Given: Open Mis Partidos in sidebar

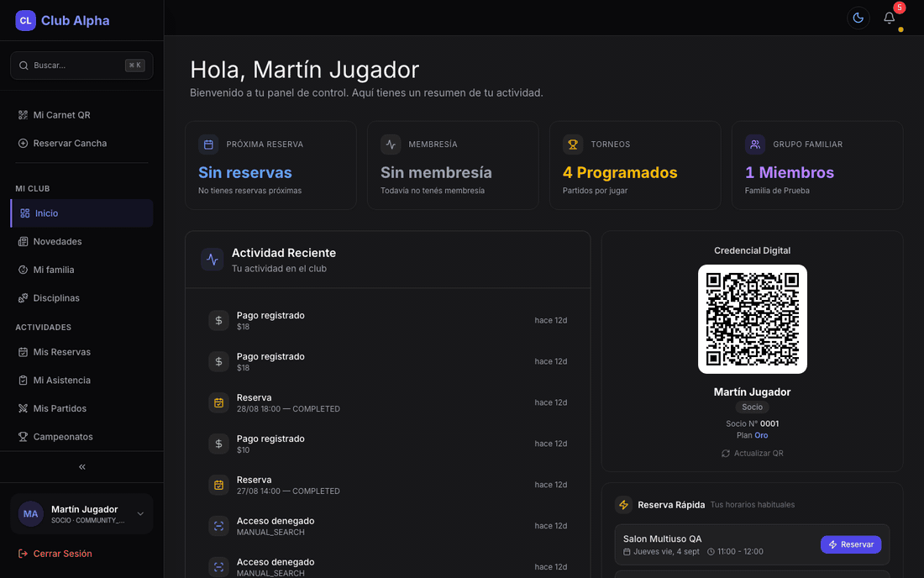Looking at the screenshot, I should pyautogui.click(x=82, y=408).
